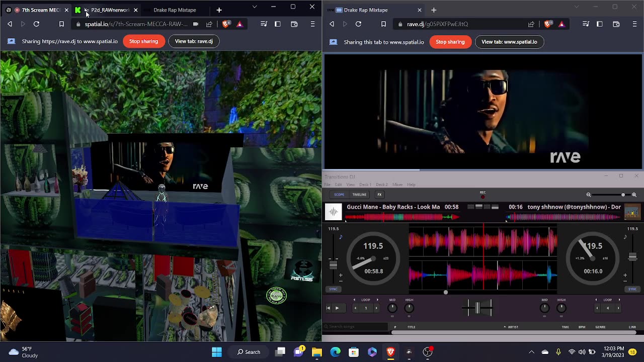Toggle key lock note icon on left deck

[x=341, y=237]
